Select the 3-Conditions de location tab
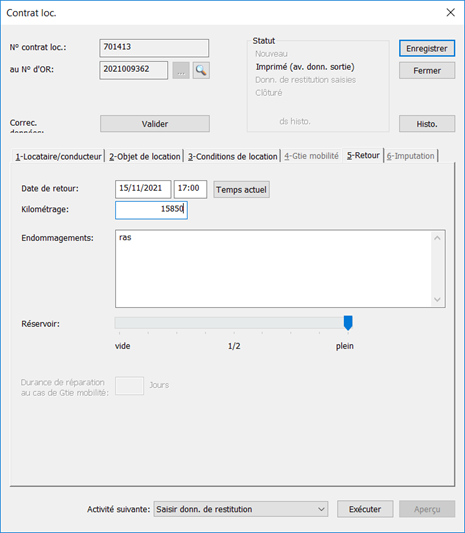This screenshot has width=465, height=533. (x=232, y=156)
